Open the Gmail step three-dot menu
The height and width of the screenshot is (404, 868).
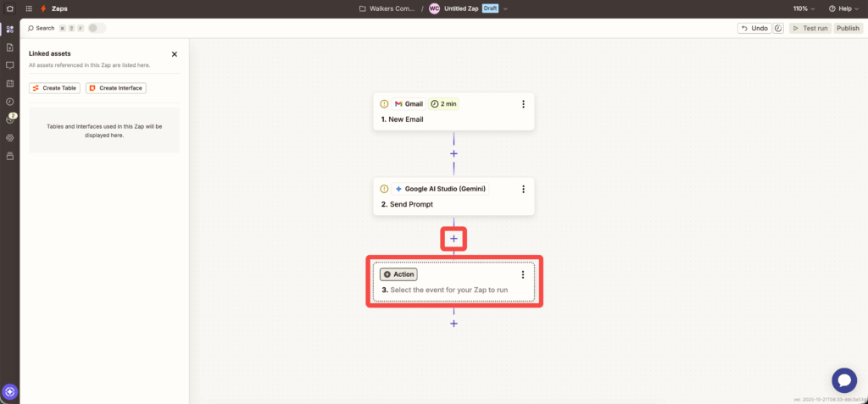click(x=523, y=104)
